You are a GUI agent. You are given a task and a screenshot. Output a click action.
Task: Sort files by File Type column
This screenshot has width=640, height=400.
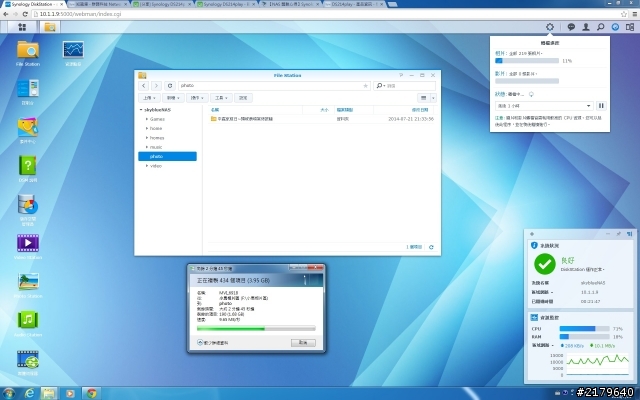(353, 110)
